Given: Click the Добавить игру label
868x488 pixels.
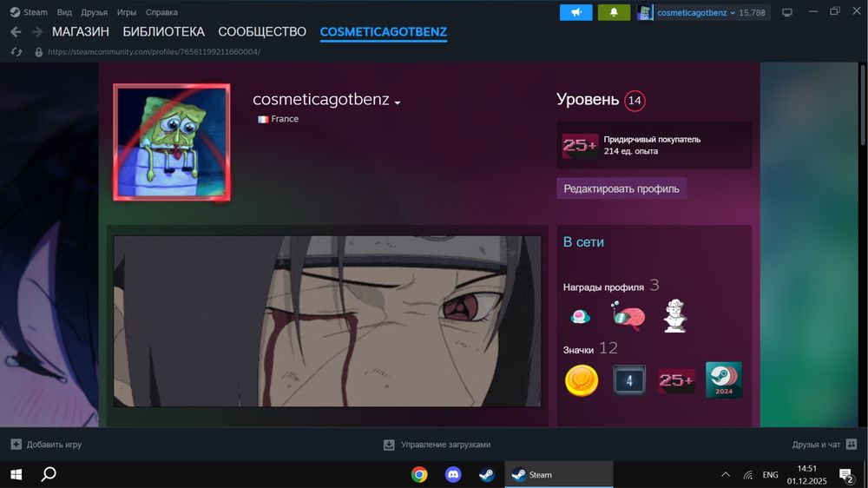Looking at the screenshot, I should [54, 445].
